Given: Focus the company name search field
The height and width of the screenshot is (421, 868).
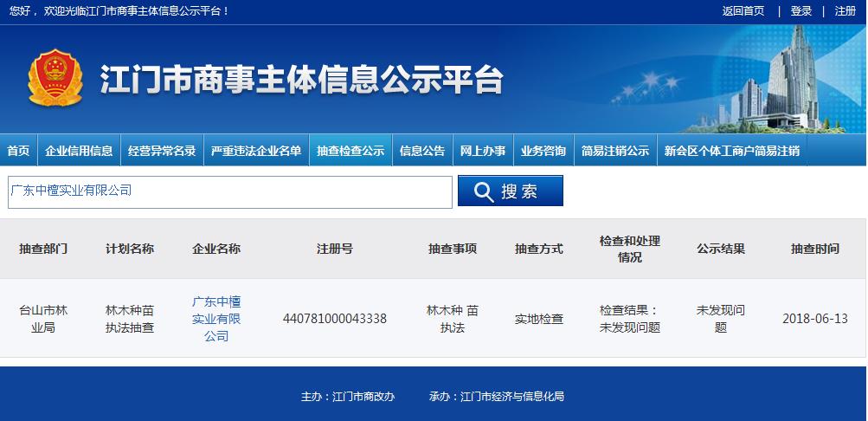Looking at the screenshot, I should tap(229, 191).
